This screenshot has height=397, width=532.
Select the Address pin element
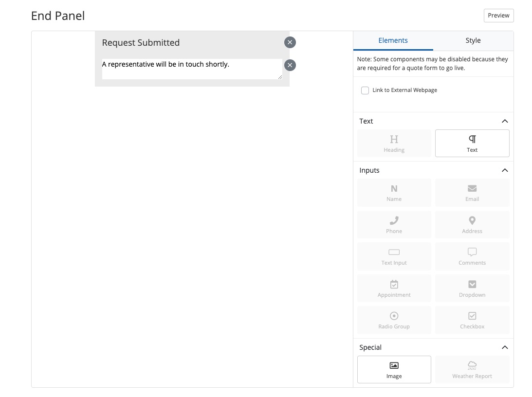[472, 221]
